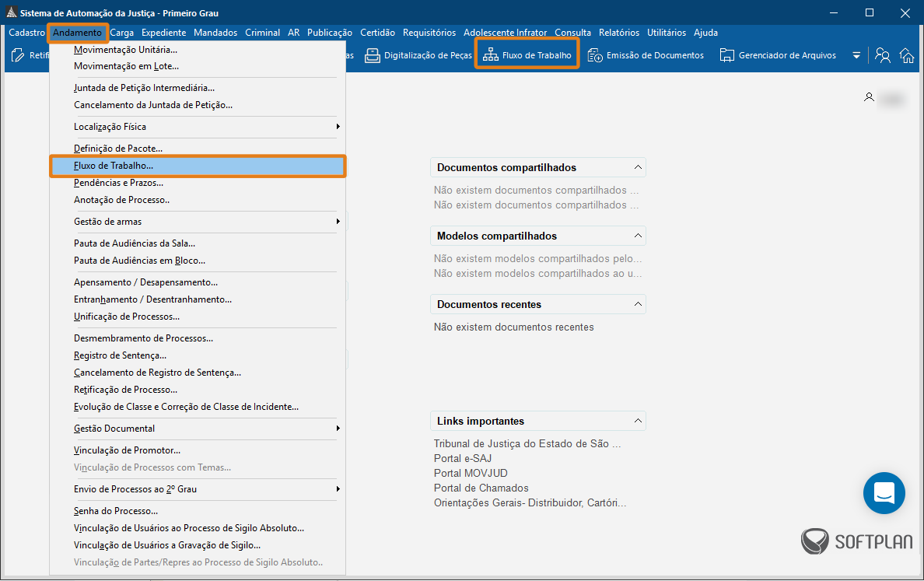924x581 pixels.
Task: Click the Emissão de Documentos icon
Action: point(594,55)
